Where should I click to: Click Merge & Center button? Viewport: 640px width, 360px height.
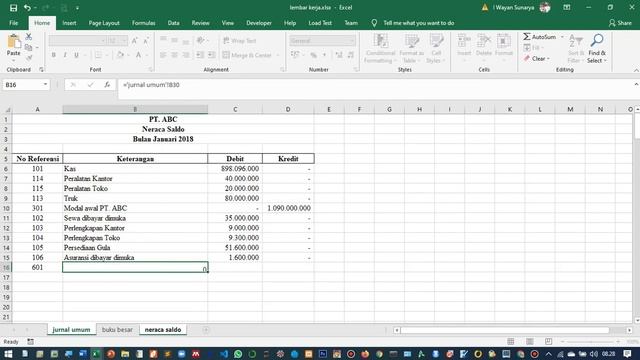(247, 55)
